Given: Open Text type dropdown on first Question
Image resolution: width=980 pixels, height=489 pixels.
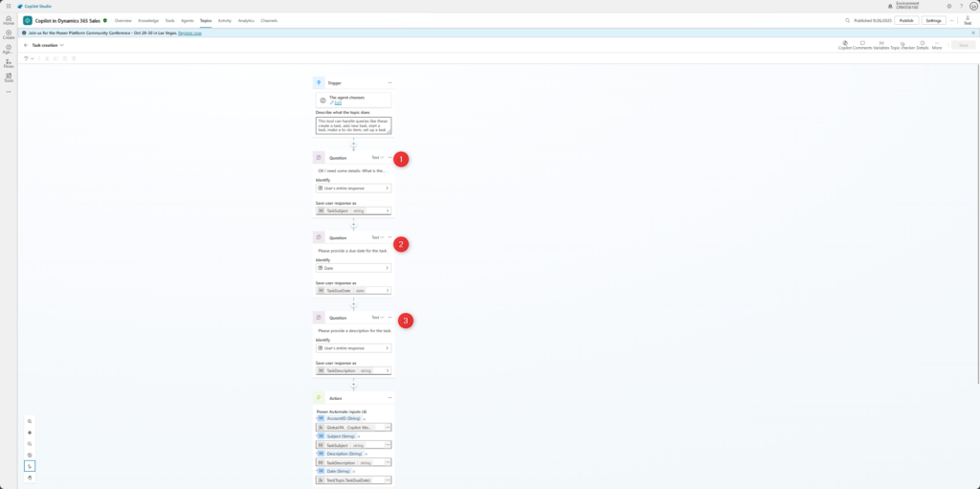Looking at the screenshot, I should pos(377,157).
